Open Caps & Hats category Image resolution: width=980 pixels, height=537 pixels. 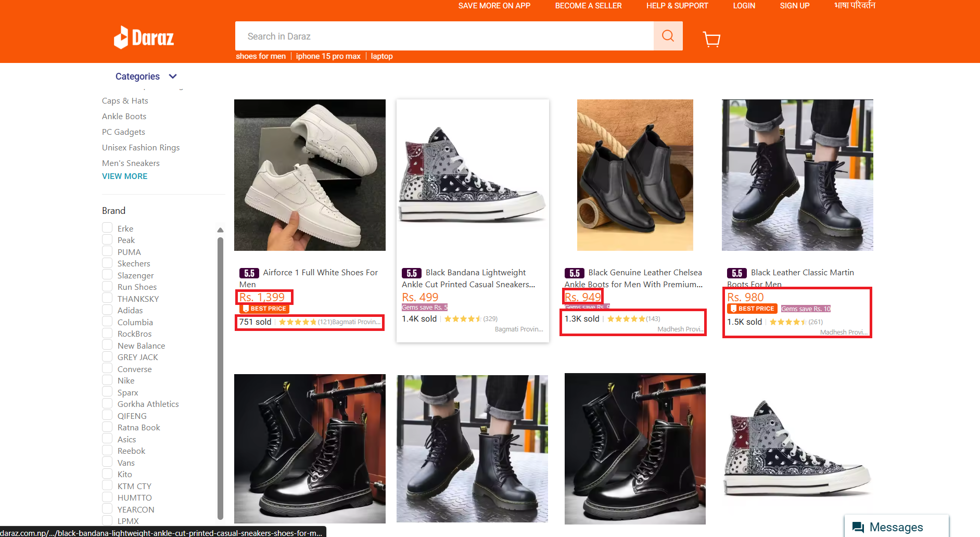coord(125,101)
